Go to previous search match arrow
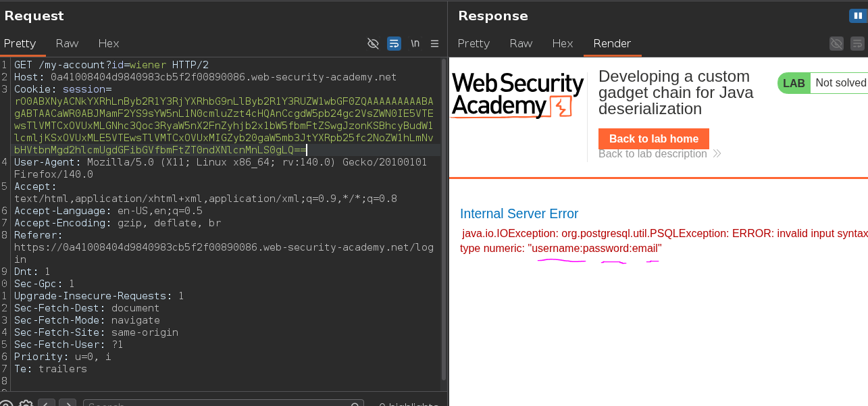Image resolution: width=868 pixels, height=406 pixels. coord(46,404)
